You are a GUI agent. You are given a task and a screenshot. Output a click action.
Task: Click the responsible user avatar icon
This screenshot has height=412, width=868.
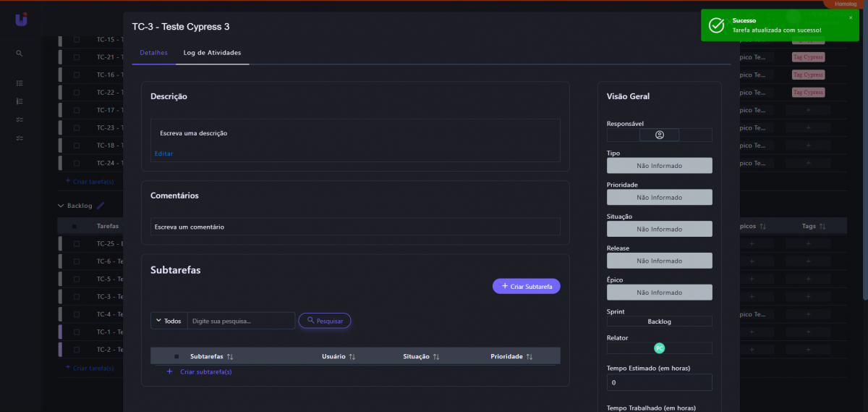[659, 135]
